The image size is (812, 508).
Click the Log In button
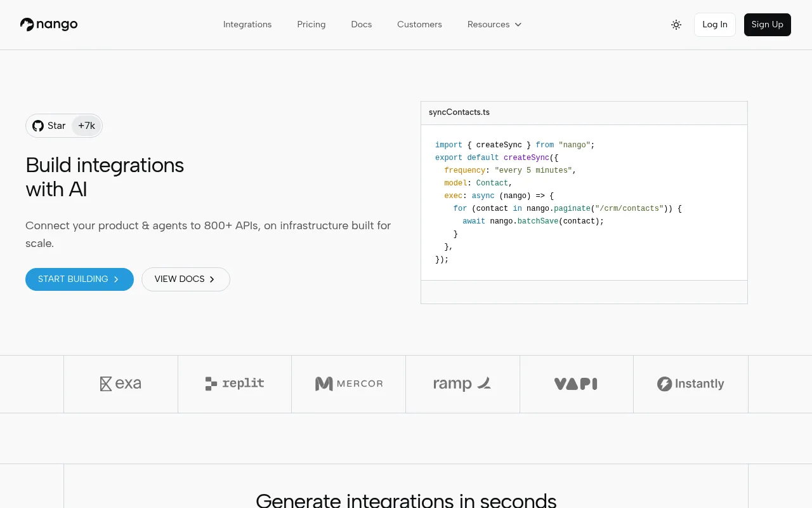[x=715, y=25]
